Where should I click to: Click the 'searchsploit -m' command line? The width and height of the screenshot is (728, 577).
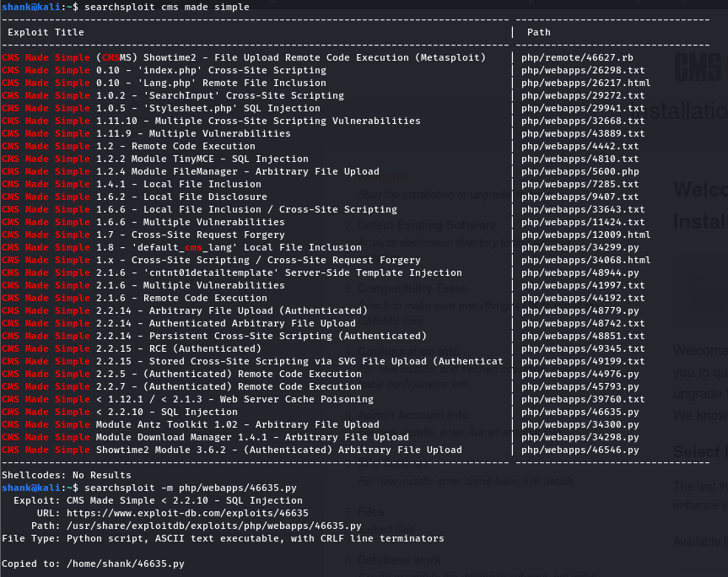pos(191,488)
